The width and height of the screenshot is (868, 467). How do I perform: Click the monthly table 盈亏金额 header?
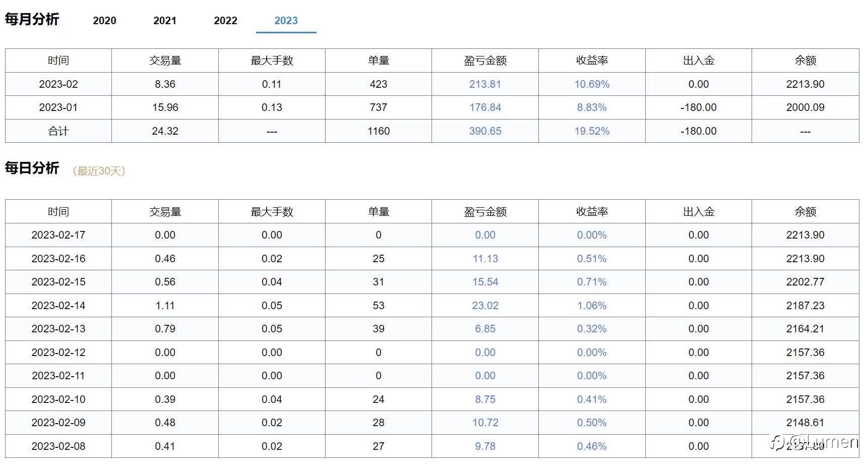(485, 61)
